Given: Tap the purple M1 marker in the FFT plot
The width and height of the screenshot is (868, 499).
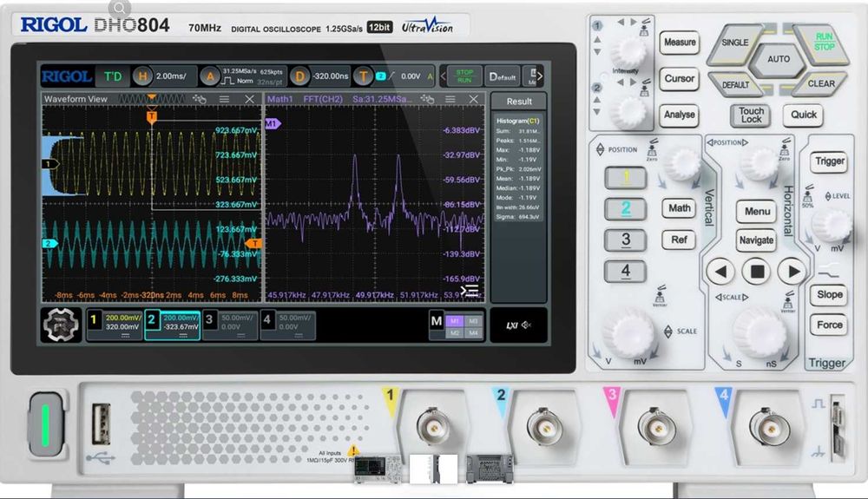Looking at the screenshot, I should pyautogui.click(x=273, y=124).
